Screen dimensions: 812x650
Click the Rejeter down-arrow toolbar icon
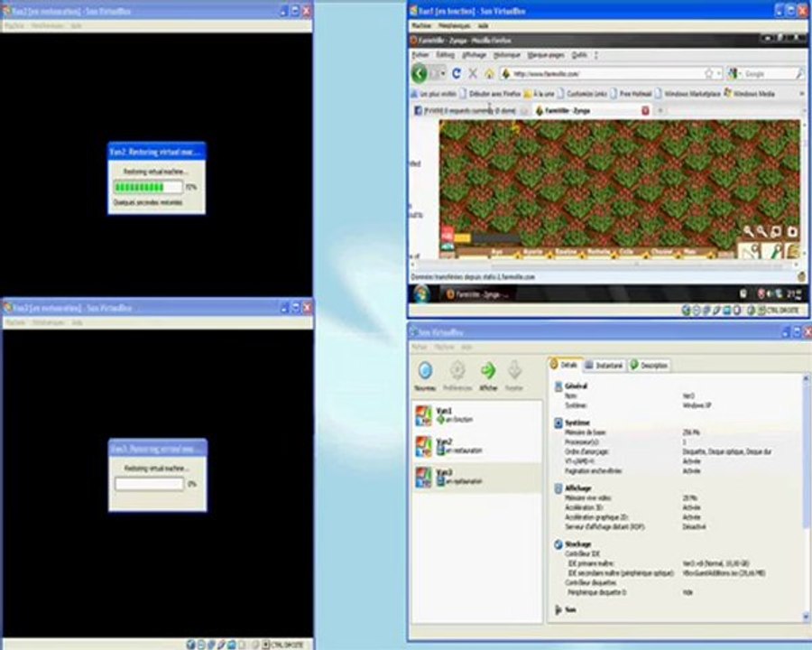[514, 371]
